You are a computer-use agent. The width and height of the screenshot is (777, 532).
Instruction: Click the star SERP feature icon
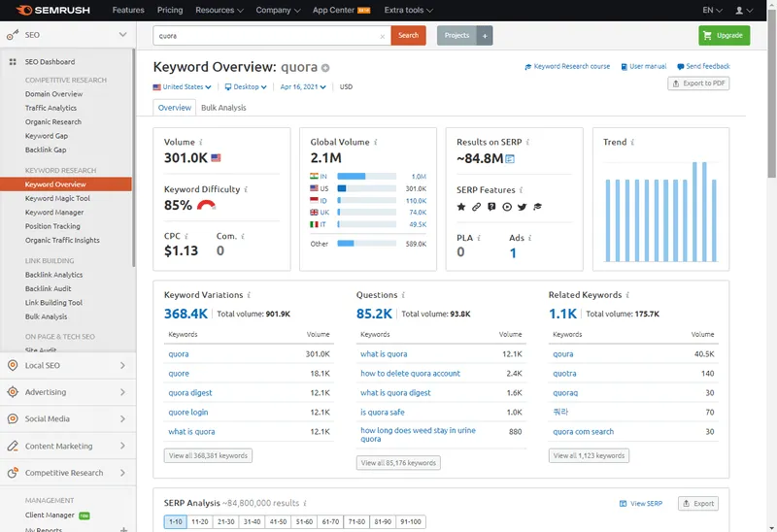tap(461, 207)
